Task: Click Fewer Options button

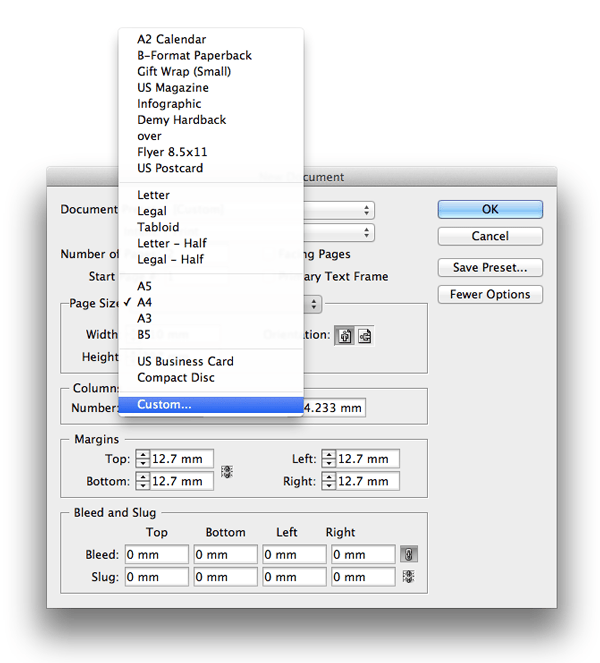Action: click(490, 294)
